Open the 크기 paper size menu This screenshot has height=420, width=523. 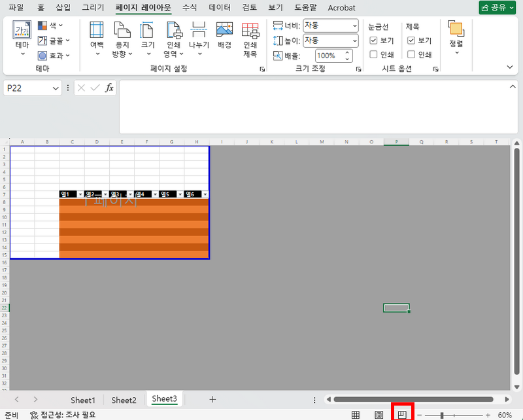coord(148,39)
